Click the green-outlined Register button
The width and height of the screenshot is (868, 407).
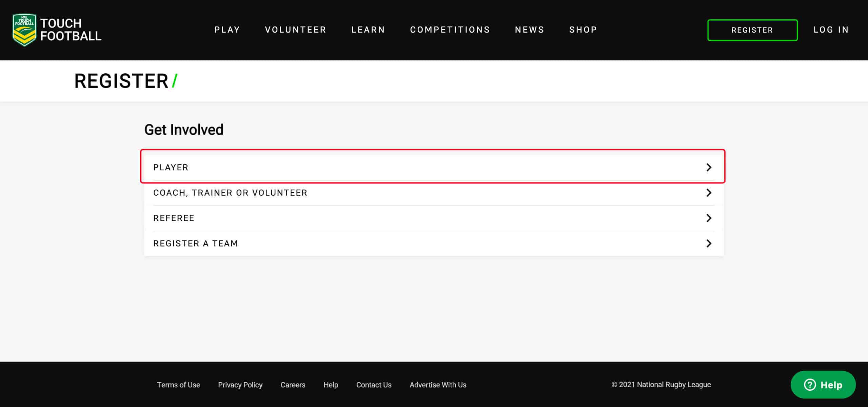tap(752, 30)
